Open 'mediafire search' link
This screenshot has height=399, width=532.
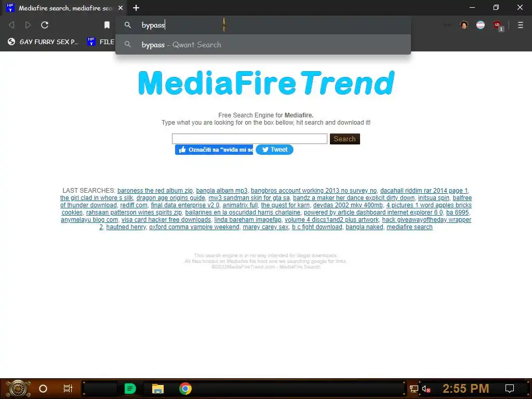(409, 227)
